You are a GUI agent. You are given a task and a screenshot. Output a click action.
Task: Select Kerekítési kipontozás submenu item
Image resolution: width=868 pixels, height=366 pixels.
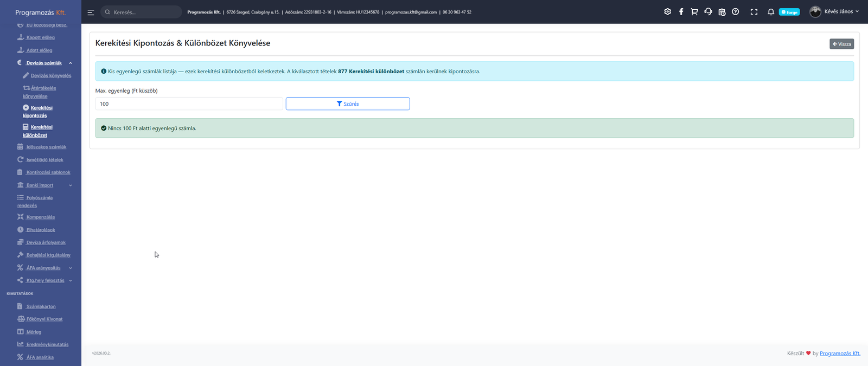click(x=37, y=111)
